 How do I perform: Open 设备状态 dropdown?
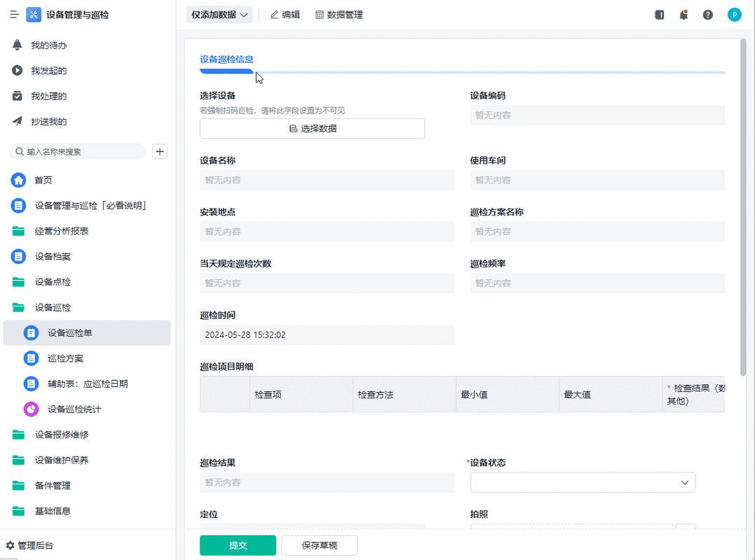click(583, 482)
